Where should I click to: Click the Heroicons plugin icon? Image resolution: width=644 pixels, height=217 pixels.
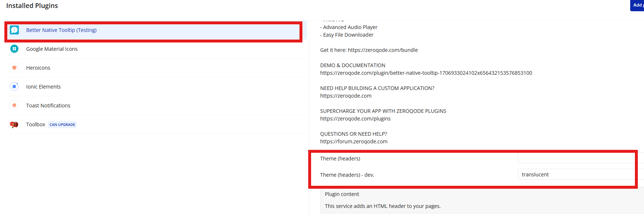(14, 68)
